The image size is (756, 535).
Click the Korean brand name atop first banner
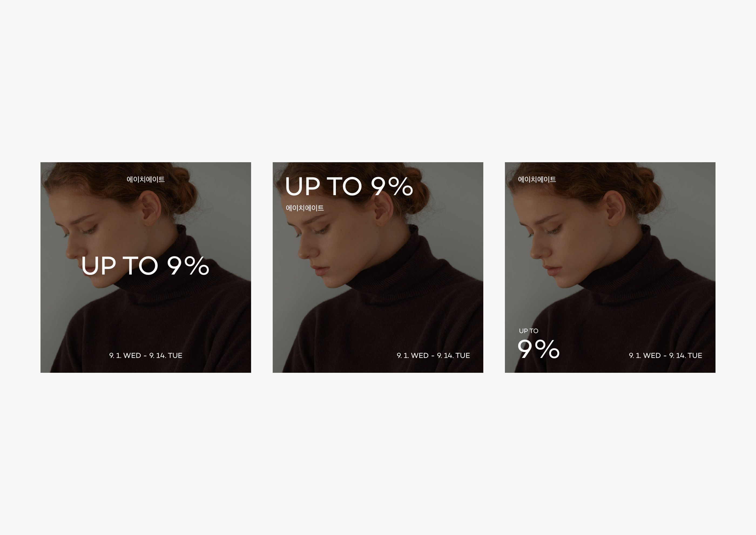click(x=146, y=179)
